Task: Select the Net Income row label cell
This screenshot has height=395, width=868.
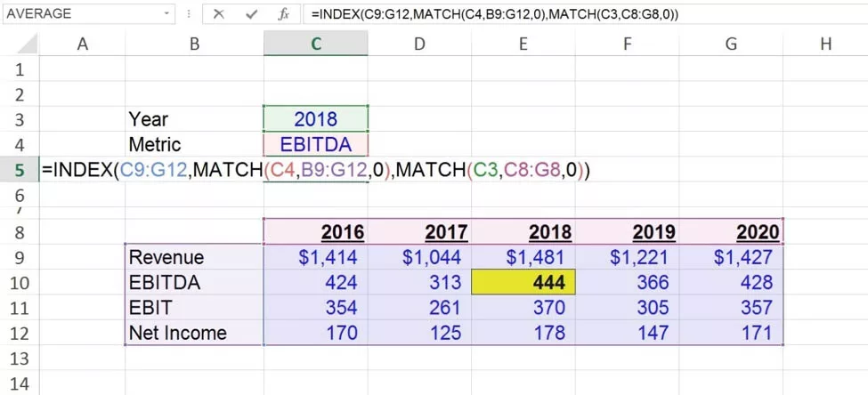Action: click(194, 333)
